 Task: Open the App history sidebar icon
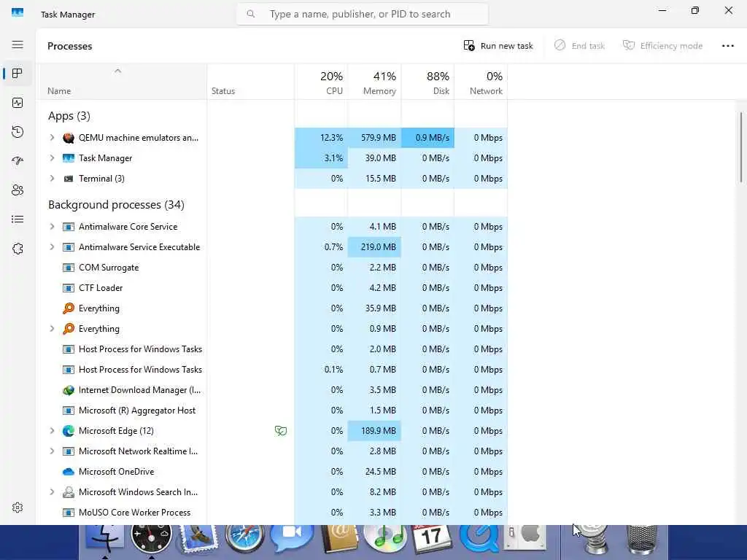(18, 132)
